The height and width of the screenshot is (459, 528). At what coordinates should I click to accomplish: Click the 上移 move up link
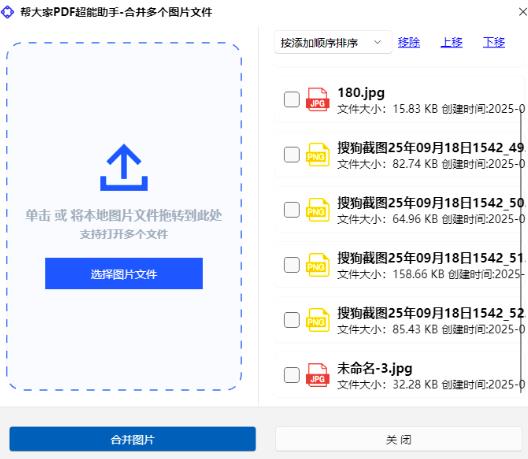(x=451, y=42)
